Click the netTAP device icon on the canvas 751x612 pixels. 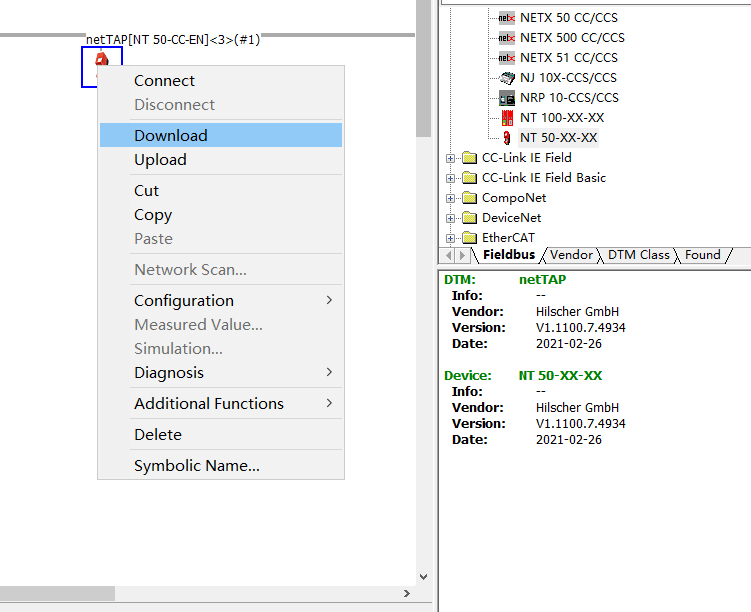(101, 62)
